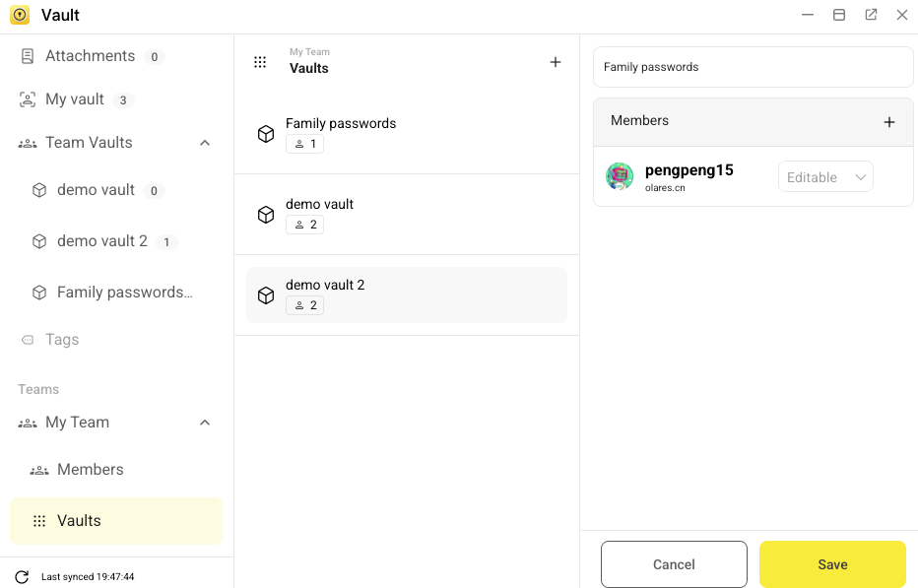Click the Tags icon in sidebar
Screen dimensions: 918x588
click(28, 340)
